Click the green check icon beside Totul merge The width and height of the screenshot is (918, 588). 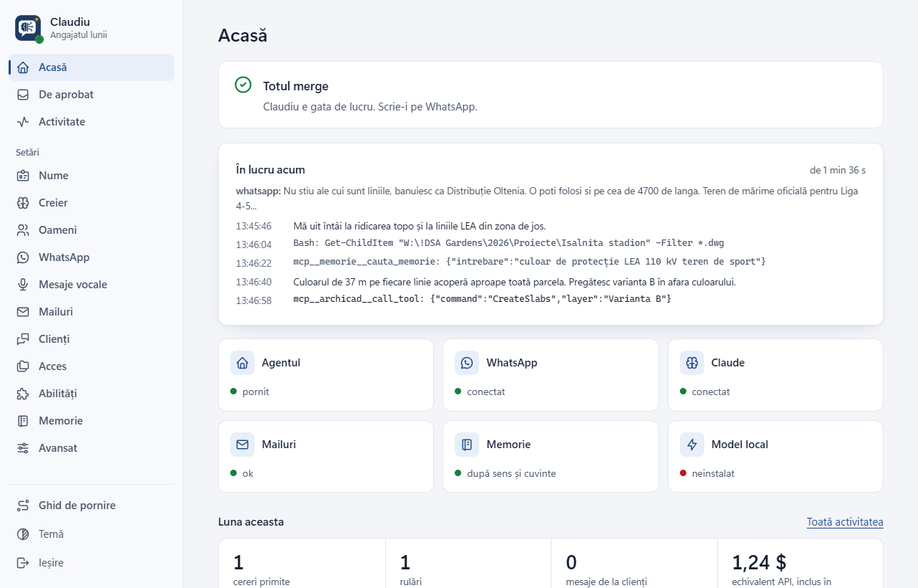[x=243, y=85]
